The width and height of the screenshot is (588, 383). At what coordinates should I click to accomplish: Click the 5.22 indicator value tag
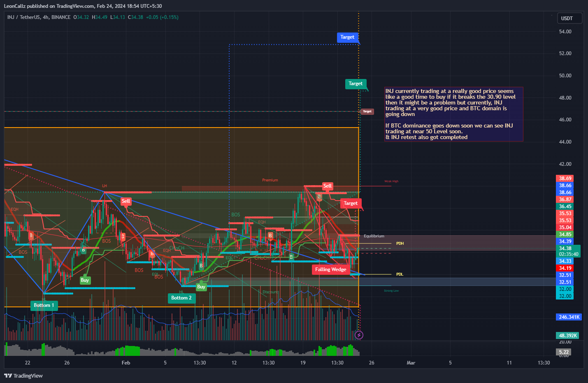(563, 352)
